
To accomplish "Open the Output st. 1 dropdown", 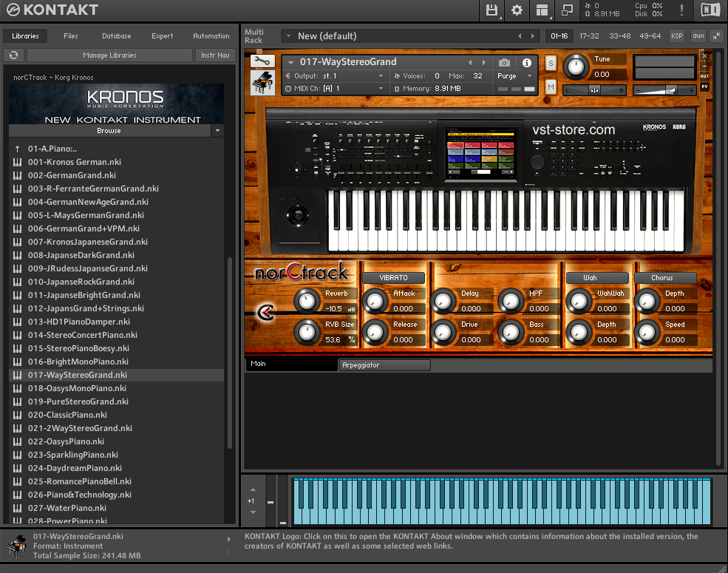I will (x=335, y=75).
